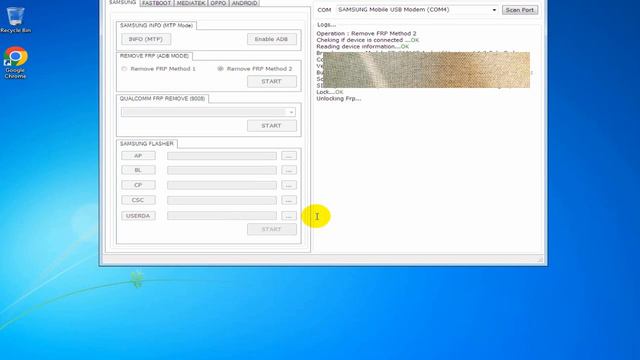Click the INFO (MTP) button
This screenshot has height=360, width=640.
point(146,39)
